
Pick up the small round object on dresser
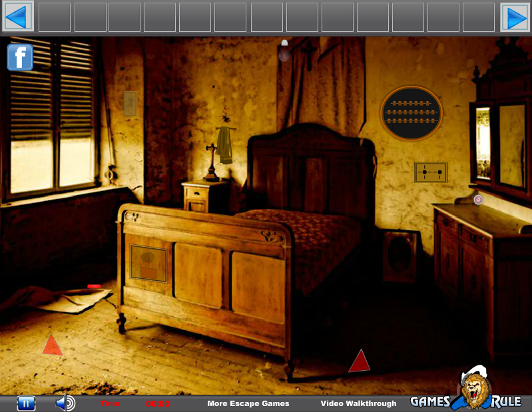tap(478, 200)
